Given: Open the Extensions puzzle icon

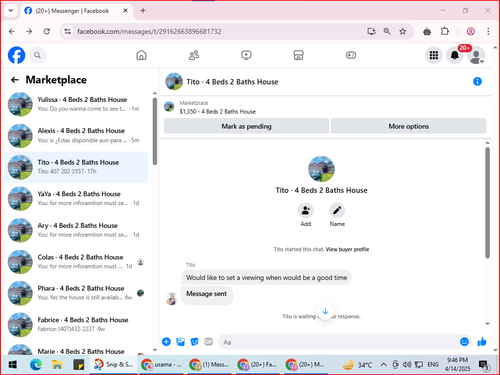Looking at the screenshot, I should (445, 31).
